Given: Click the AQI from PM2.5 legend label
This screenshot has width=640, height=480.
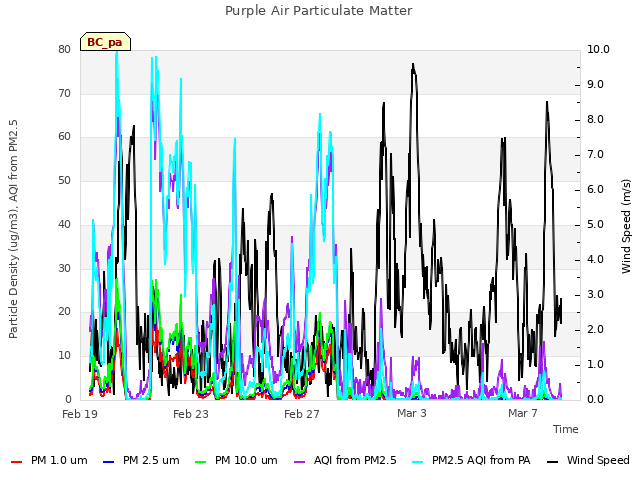Looking at the screenshot, I should [x=355, y=460].
